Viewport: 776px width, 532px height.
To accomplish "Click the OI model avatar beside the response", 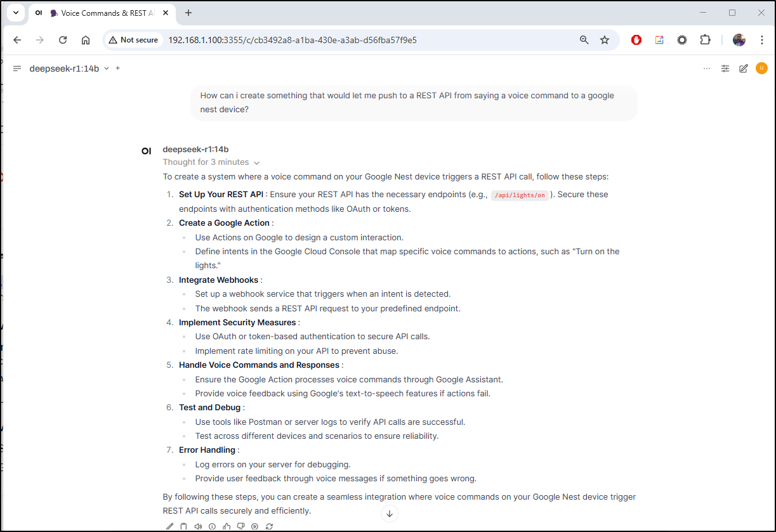I will [x=147, y=151].
